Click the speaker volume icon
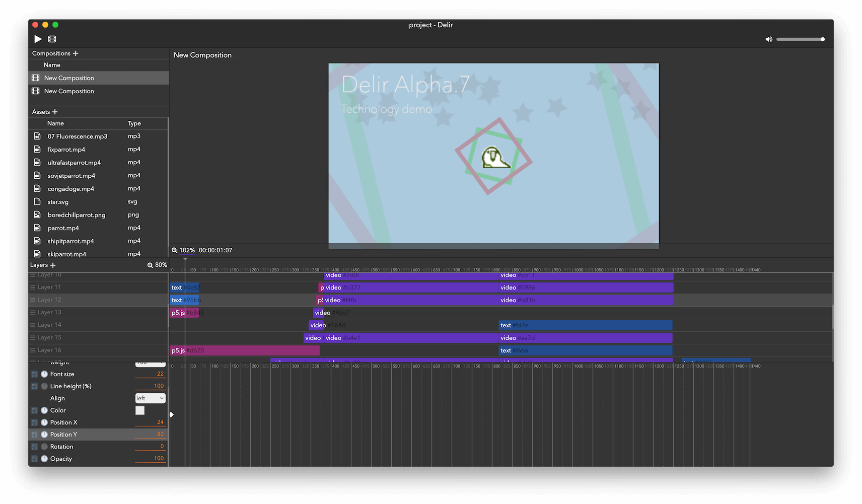This screenshot has width=862, height=504. 769,39
